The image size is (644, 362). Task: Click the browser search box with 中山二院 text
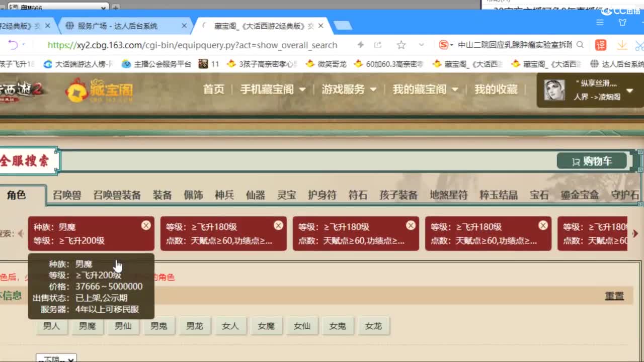514,45
